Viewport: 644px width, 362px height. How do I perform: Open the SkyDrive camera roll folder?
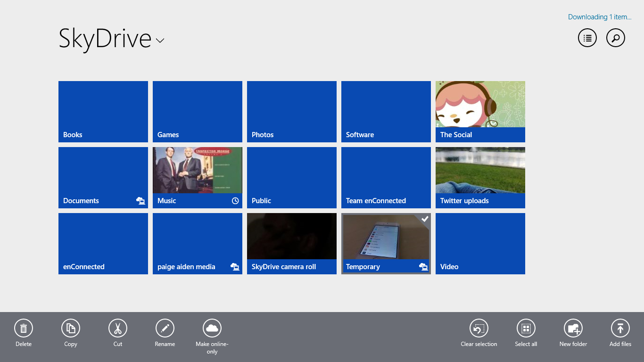pyautogui.click(x=292, y=244)
